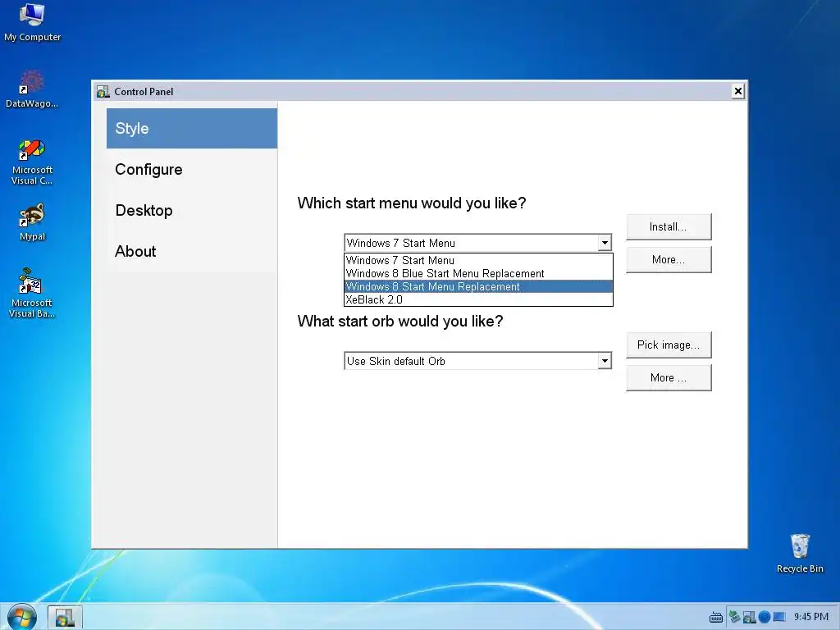Choose Windows 7 Start Menu from list
Viewport: 840px width, 630px height.
coord(478,260)
